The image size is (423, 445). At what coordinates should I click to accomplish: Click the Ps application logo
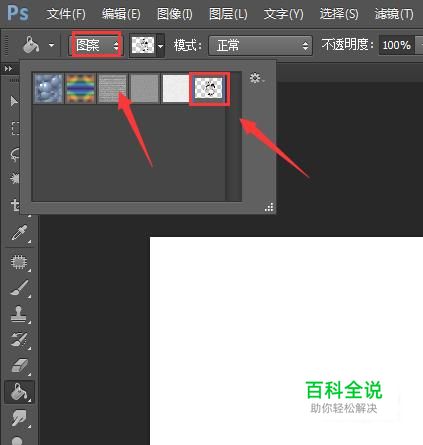pos(18,13)
